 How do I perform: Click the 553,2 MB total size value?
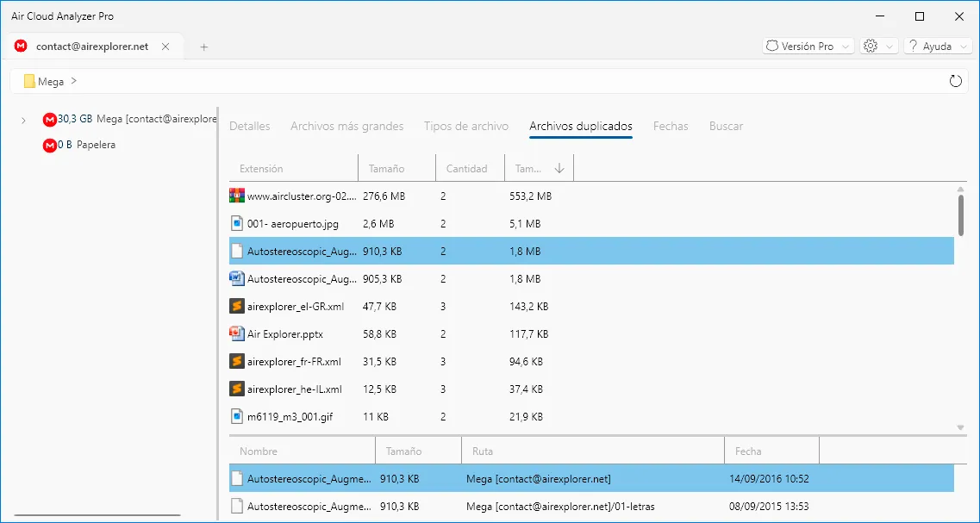531,196
